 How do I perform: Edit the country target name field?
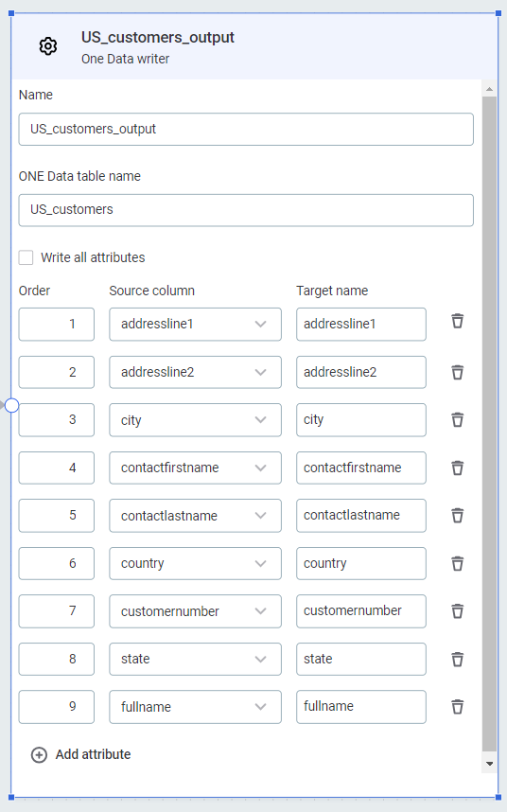click(x=361, y=563)
